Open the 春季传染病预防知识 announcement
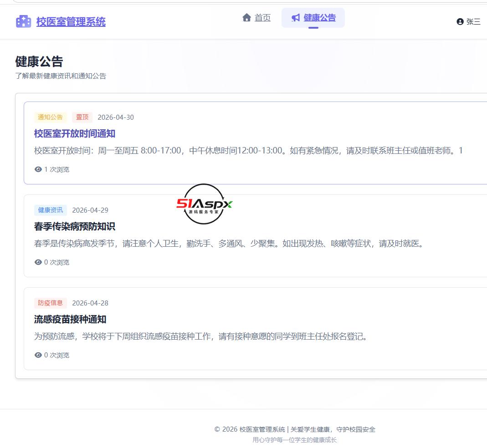Image resolution: width=487 pixels, height=448 pixels. point(75,226)
